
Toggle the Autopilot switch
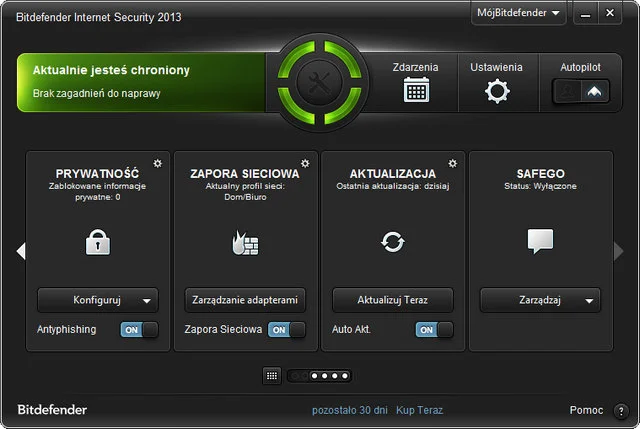(581, 91)
